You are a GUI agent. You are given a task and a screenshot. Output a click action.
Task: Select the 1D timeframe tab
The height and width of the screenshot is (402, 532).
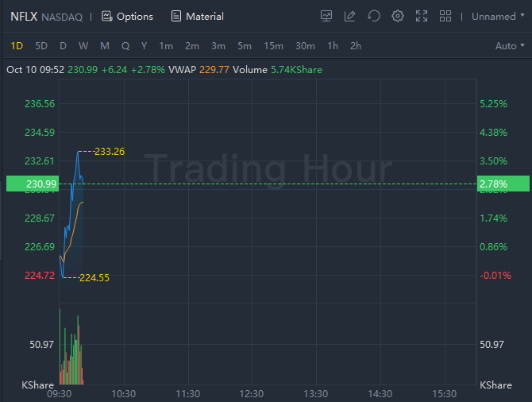17,46
